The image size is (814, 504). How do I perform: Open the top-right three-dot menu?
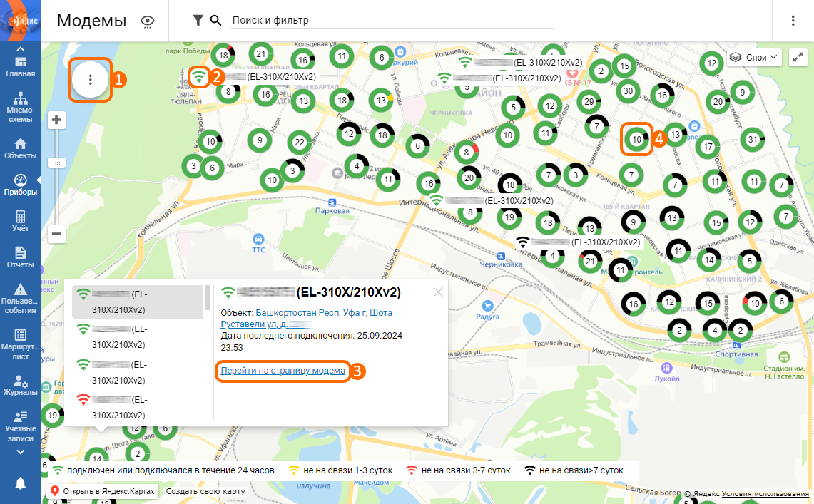(793, 20)
